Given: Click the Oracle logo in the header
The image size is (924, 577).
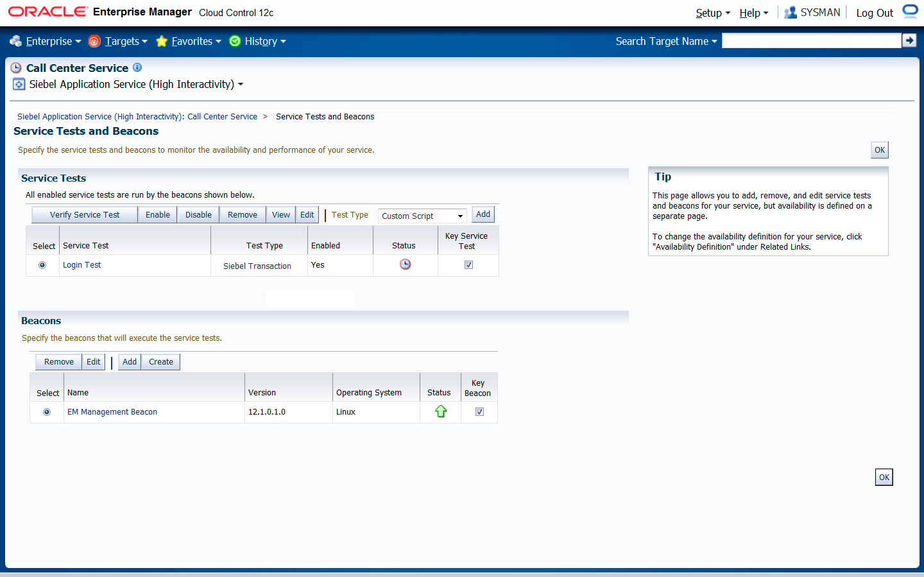Looking at the screenshot, I should 47,12.
